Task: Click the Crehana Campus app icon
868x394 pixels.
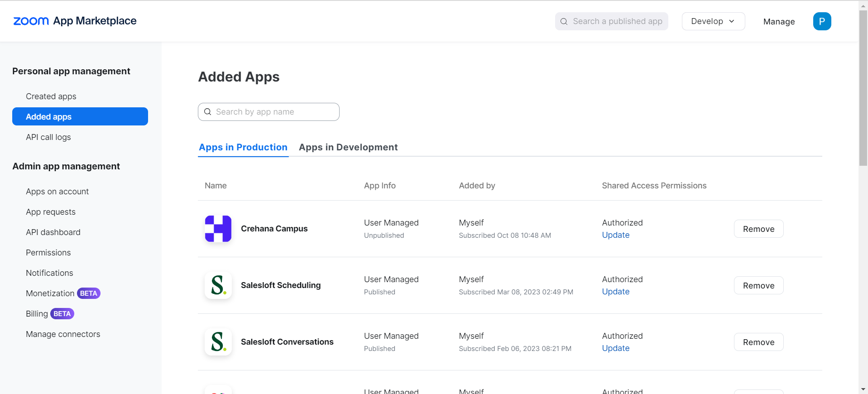Action: tap(218, 229)
